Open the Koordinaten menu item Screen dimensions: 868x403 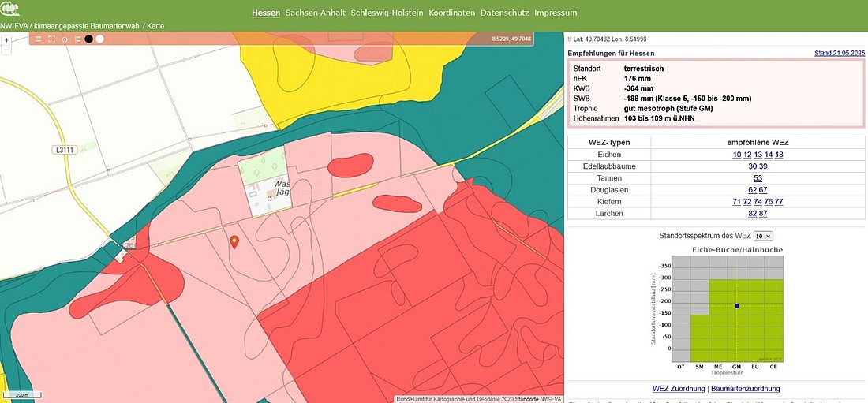click(x=451, y=13)
